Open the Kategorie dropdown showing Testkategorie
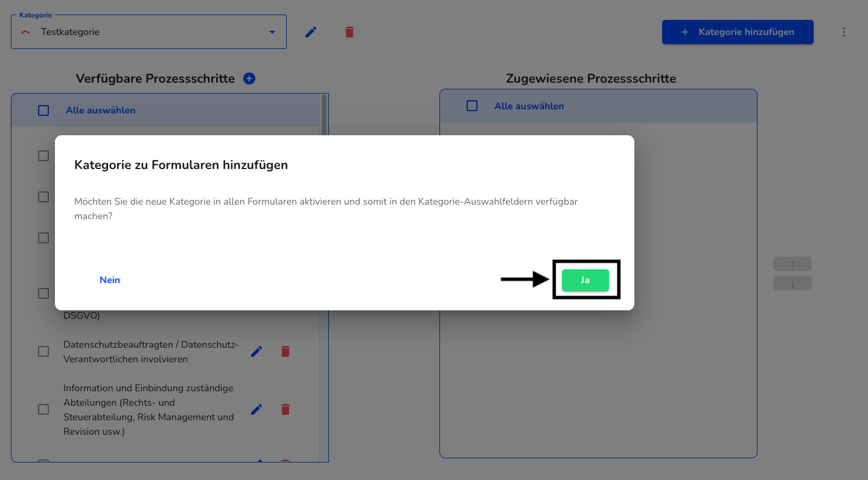 click(148, 32)
